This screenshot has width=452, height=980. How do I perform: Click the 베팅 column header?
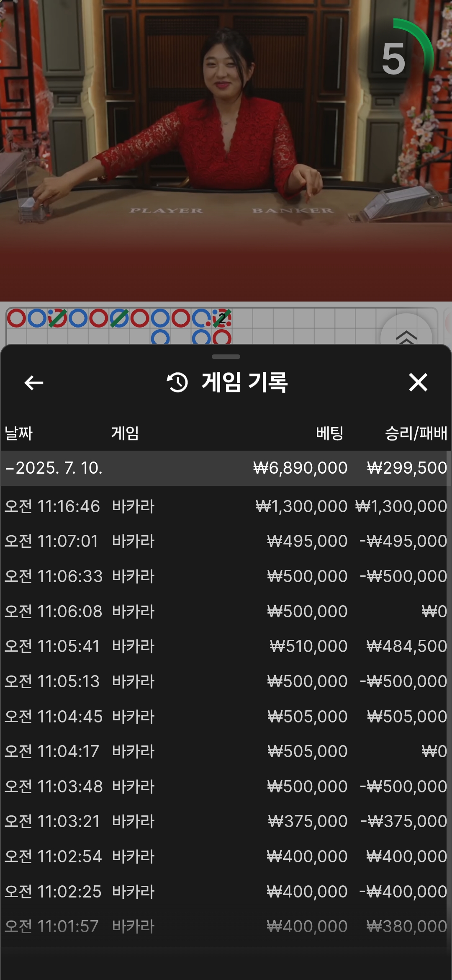pyautogui.click(x=329, y=433)
